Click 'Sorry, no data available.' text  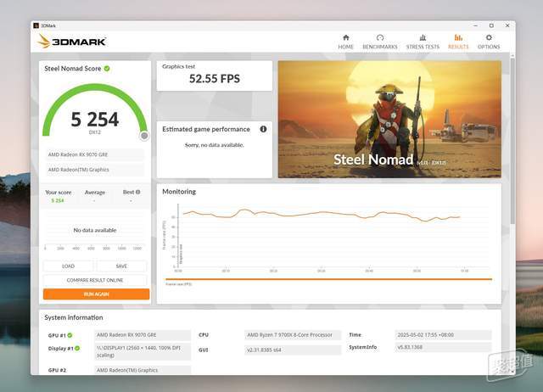(x=215, y=145)
